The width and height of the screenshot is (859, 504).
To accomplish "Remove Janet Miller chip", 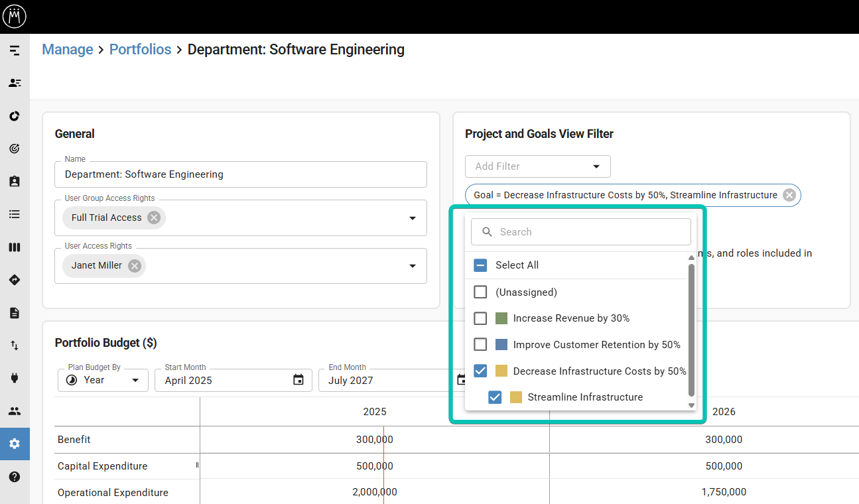I will pyautogui.click(x=135, y=265).
